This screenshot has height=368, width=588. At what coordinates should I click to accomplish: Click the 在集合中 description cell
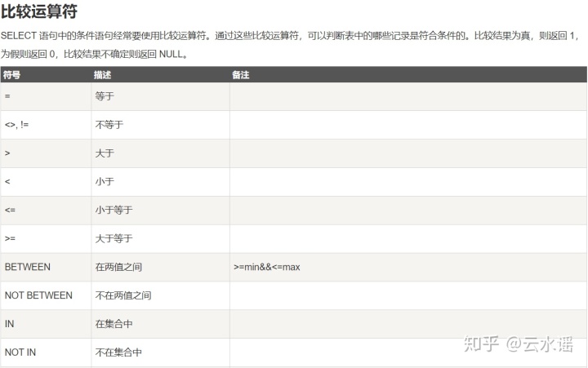tap(161, 324)
